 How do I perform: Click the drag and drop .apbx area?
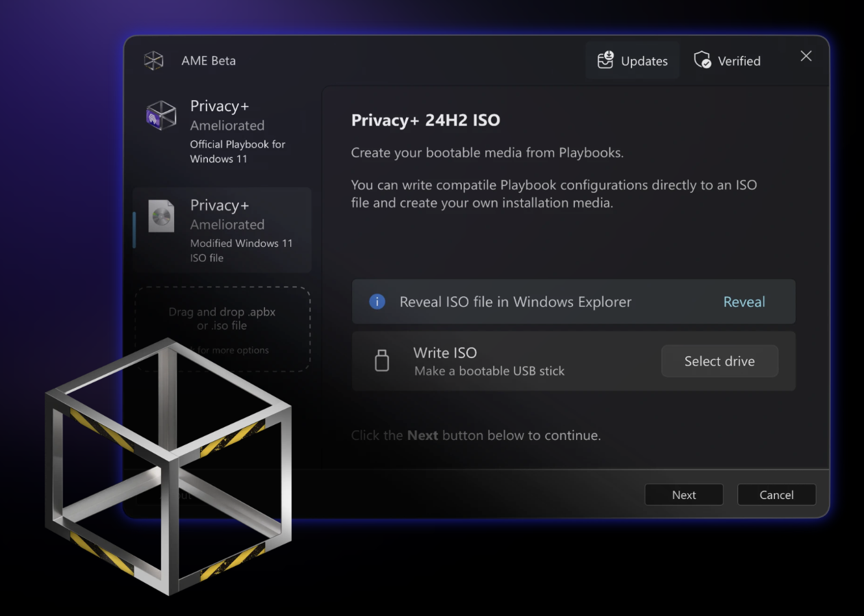222,329
